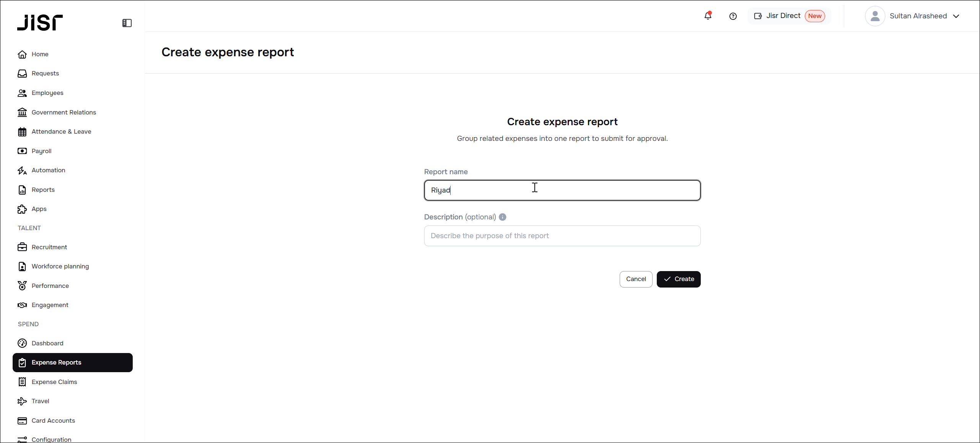Click the notifications bell icon
This screenshot has height=443, width=980.
point(708,16)
